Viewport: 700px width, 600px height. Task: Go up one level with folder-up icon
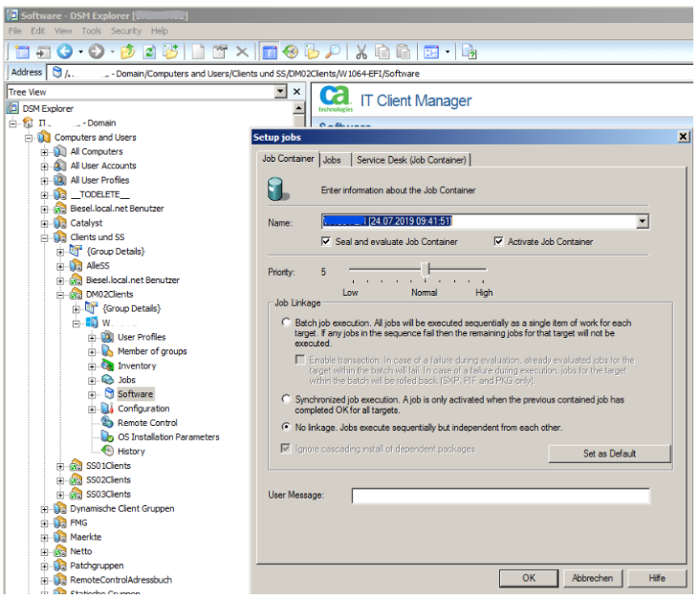pos(128,52)
